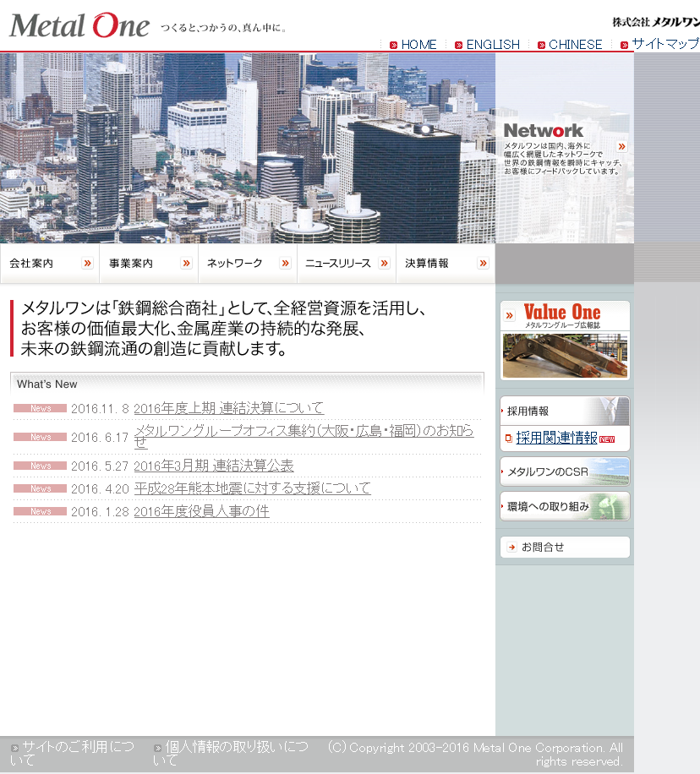Click the arrow icon beside ネットワーク
700x774 pixels.
285,264
